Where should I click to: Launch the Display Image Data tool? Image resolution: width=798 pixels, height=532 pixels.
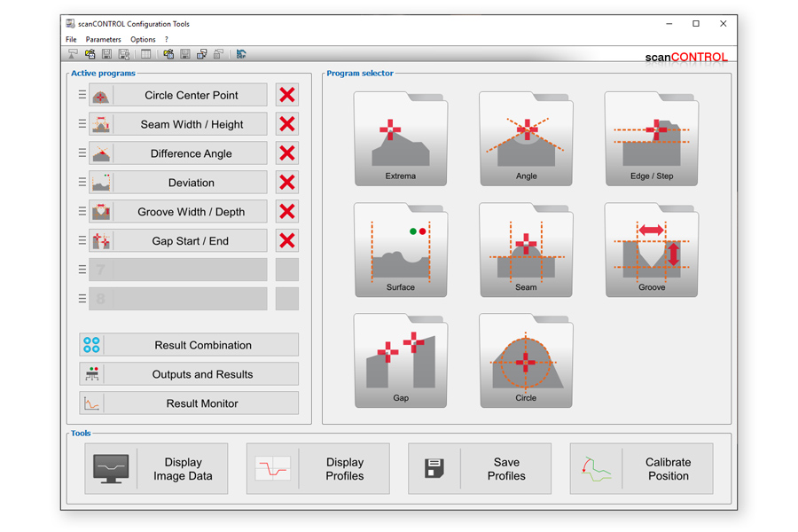(156, 469)
